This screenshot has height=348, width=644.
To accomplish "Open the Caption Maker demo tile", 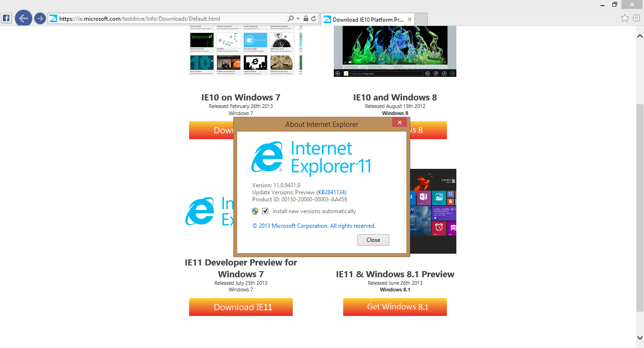I will point(256,65).
